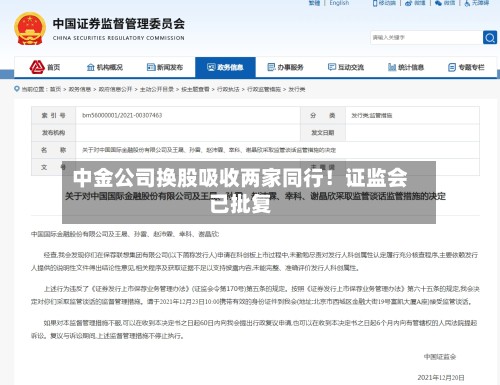Screen dimensions: 500x385
Task: Click the English subtitle CHINA SECURITIES REGULATORY COMMISSION
Action: point(119,38)
